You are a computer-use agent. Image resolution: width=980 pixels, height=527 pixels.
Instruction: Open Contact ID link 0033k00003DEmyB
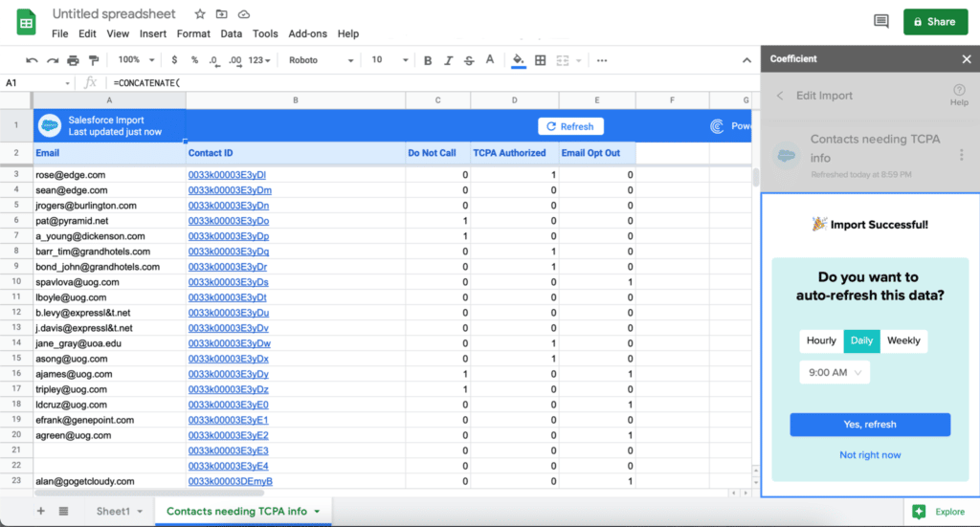[230, 481]
